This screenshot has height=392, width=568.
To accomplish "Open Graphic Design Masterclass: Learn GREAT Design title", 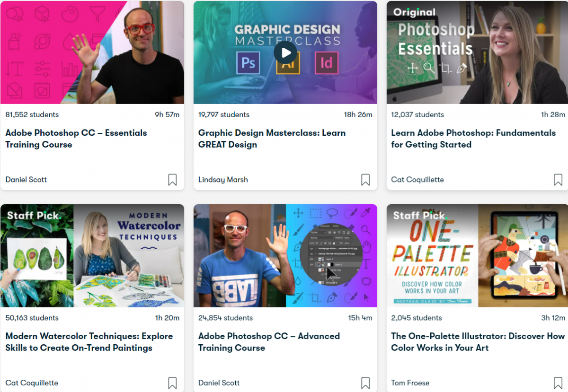I will (x=272, y=139).
